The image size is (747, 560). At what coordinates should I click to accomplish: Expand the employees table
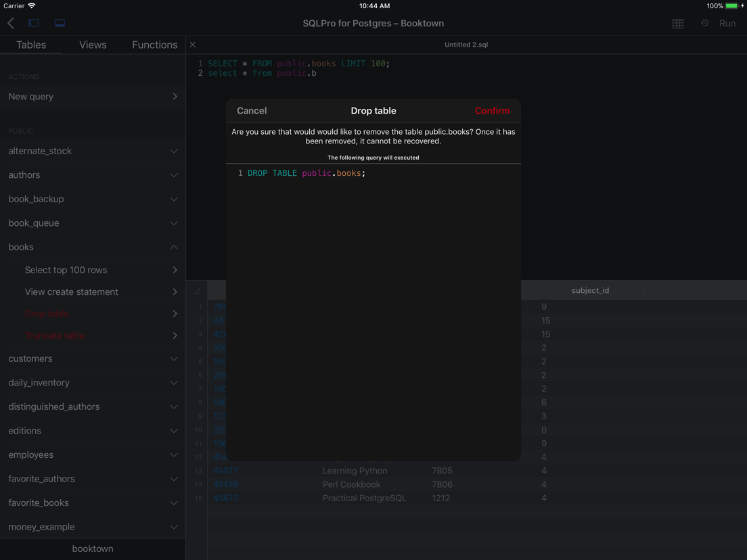coord(93,454)
